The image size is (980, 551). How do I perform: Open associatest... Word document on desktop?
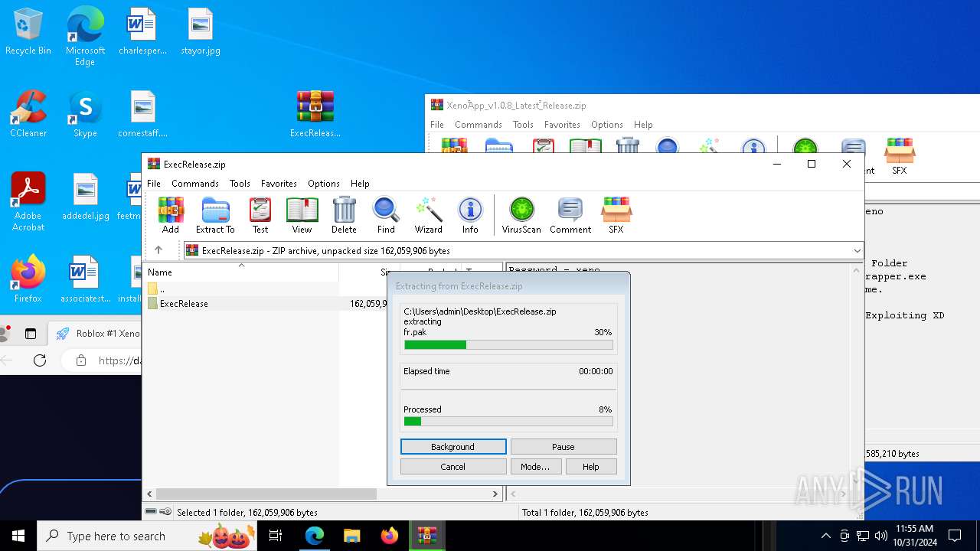(85, 279)
